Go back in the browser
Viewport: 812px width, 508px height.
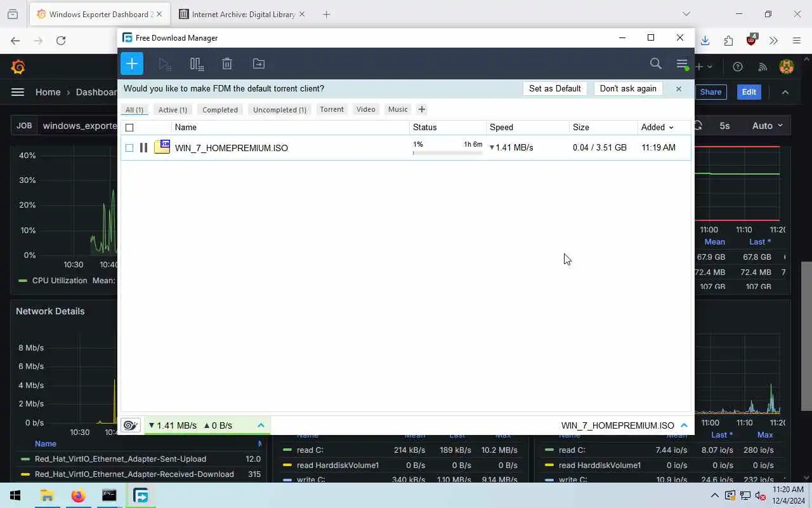[x=15, y=41]
